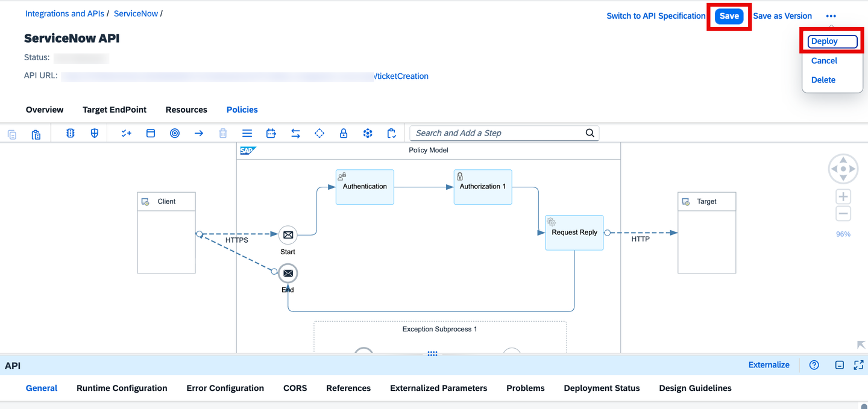Image resolution: width=868 pixels, height=409 pixels.
Task: Click the Save button
Action: (729, 16)
